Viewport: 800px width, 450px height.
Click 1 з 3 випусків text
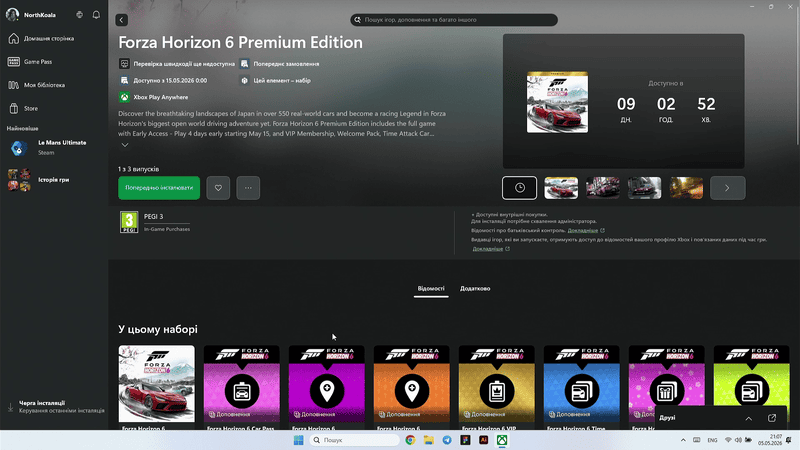138,169
